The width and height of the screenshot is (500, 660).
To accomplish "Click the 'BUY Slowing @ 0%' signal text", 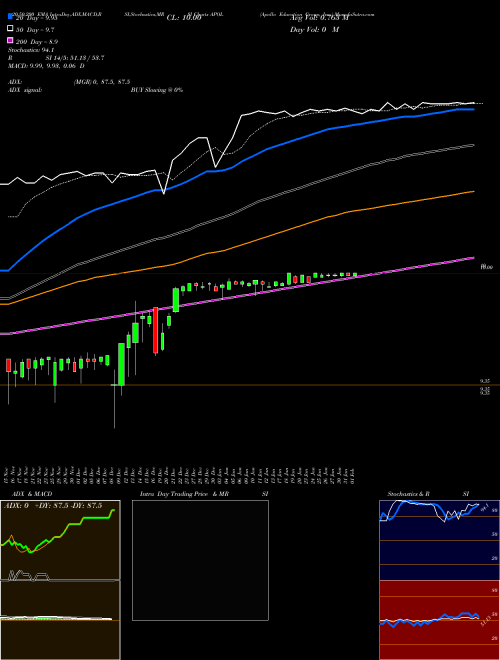I will coord(157,90).
